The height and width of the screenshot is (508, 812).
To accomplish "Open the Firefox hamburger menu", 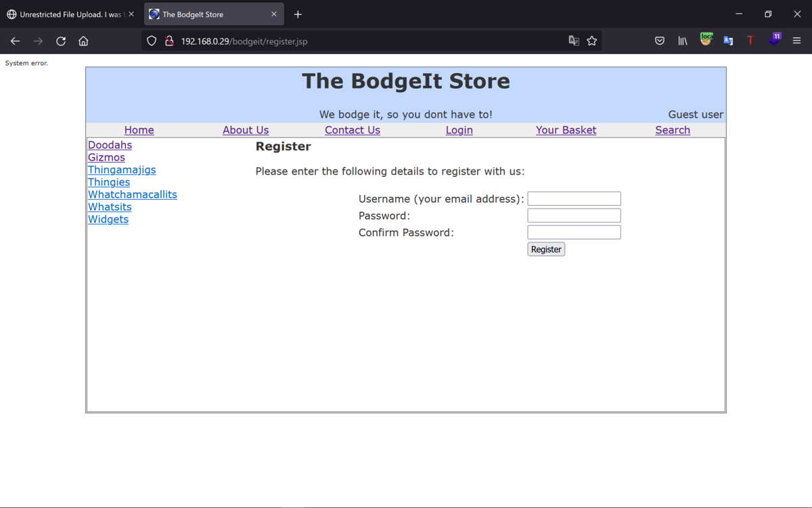I will click(797, 41).
